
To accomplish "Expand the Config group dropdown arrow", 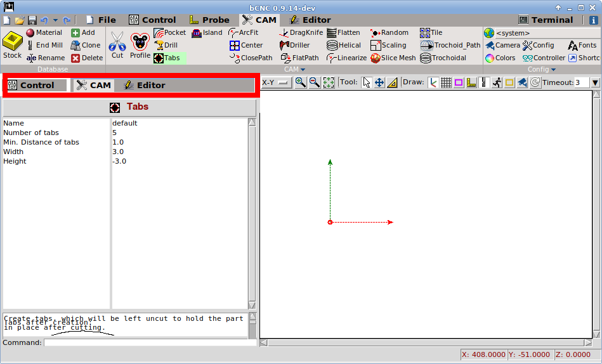I will [x=553, y=70].
